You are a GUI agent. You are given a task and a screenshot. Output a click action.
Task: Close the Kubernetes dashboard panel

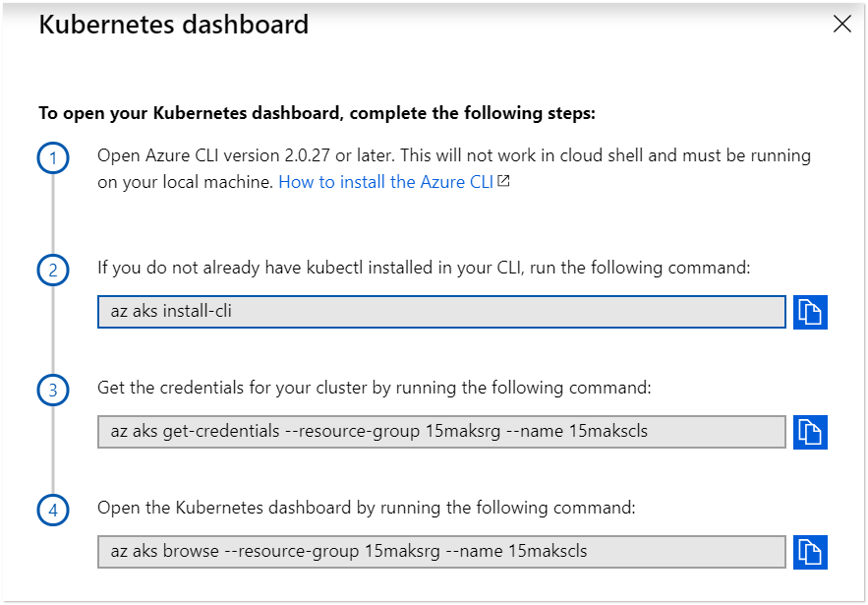841,26
